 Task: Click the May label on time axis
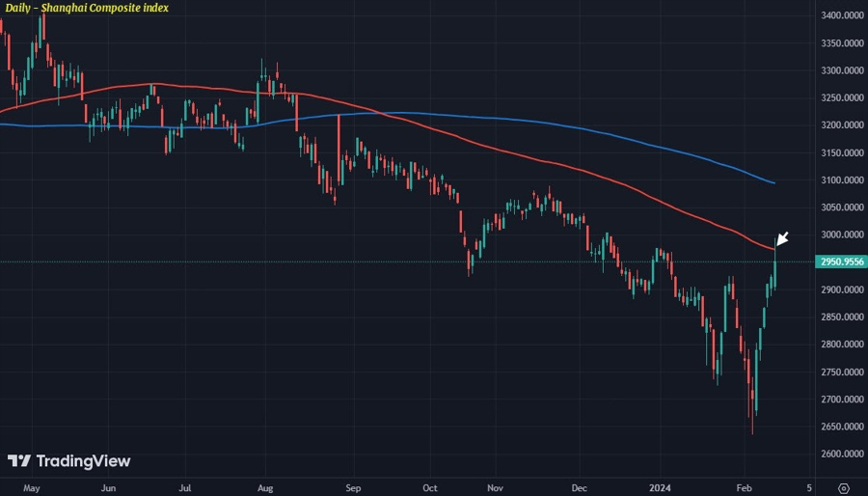click(32, 488)
